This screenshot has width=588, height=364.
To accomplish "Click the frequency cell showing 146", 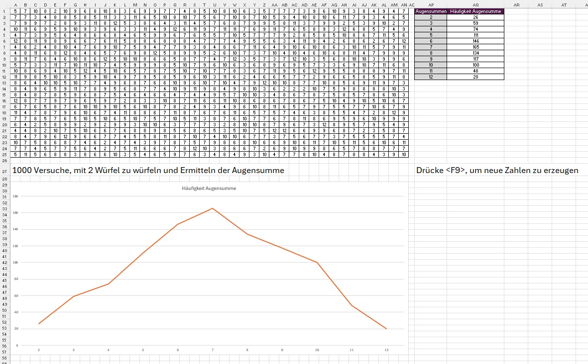I will [x=475, y=41].
